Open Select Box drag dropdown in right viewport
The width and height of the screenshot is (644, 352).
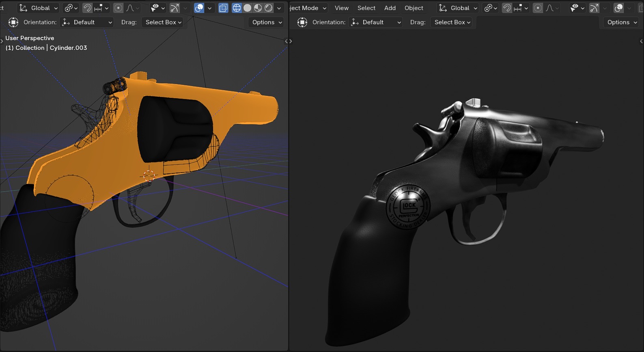click(451, 22)
